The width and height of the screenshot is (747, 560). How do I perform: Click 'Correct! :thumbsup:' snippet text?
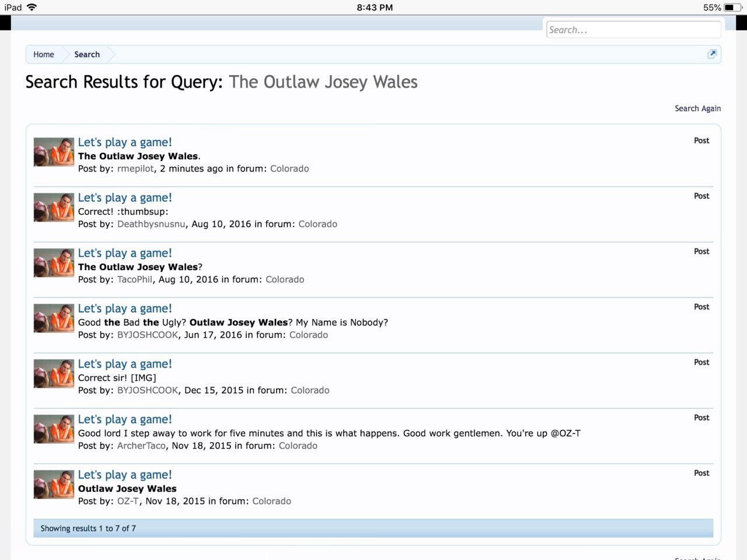tap(123, 212)
